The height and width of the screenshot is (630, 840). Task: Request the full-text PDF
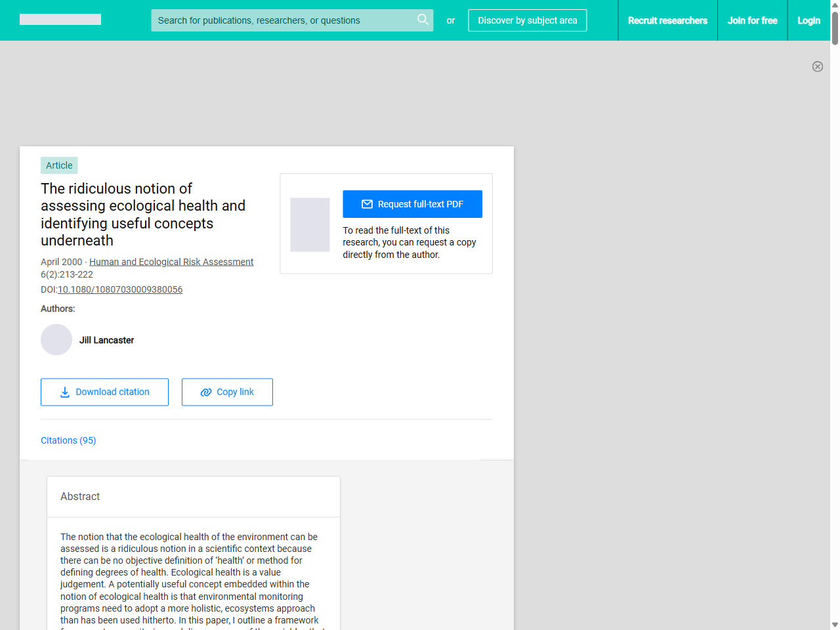click(x=412, y=204)
